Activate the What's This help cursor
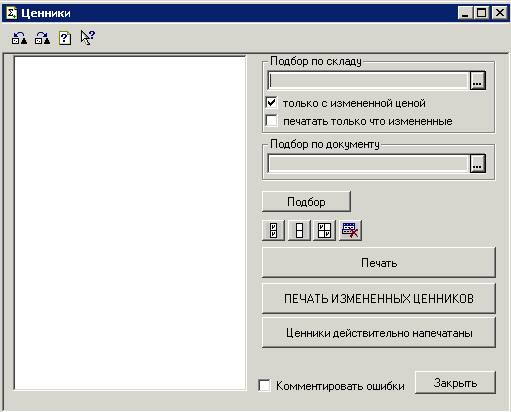The height and width of the screenshot is (412, 511). point(88,38)
